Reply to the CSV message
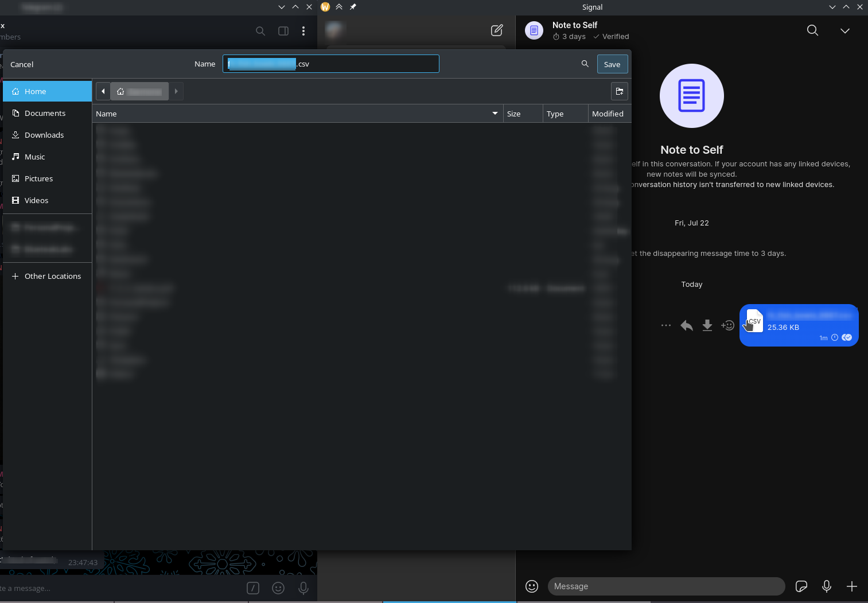Screen dimensions: 868x603 (x=686, y=325)
